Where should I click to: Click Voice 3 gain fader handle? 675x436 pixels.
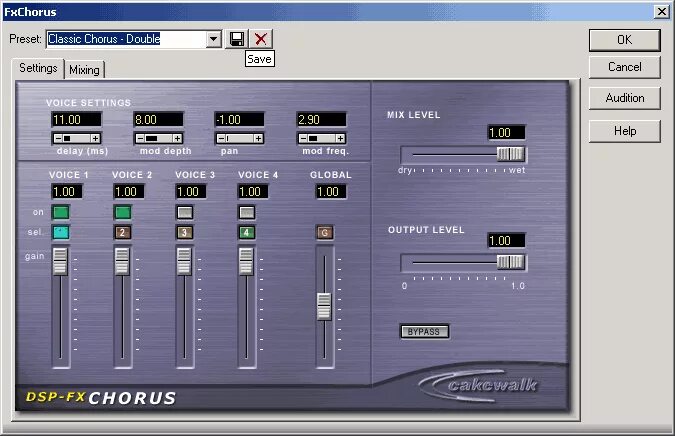(184, 261)
